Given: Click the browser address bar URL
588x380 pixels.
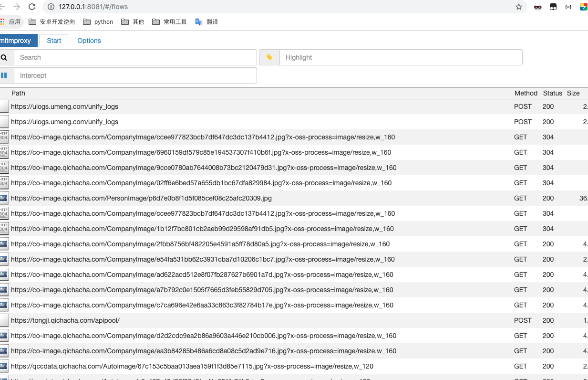Looking at the screenshot, I should tap(93, 7).
